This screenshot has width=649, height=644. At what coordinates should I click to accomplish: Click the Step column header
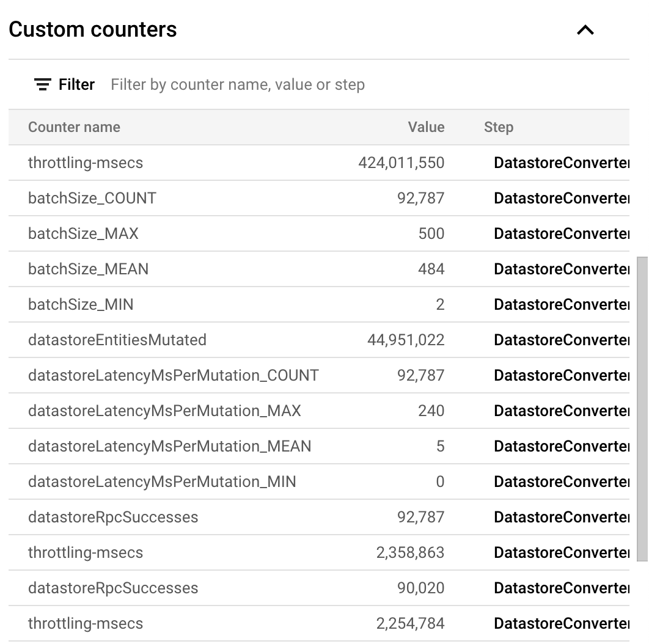coord(498,127)
